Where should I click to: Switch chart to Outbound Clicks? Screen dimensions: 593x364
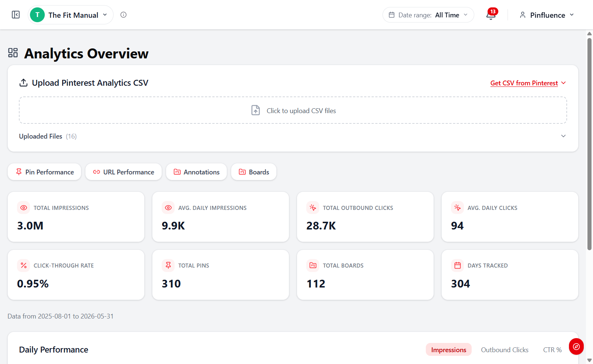coord(505,350)
